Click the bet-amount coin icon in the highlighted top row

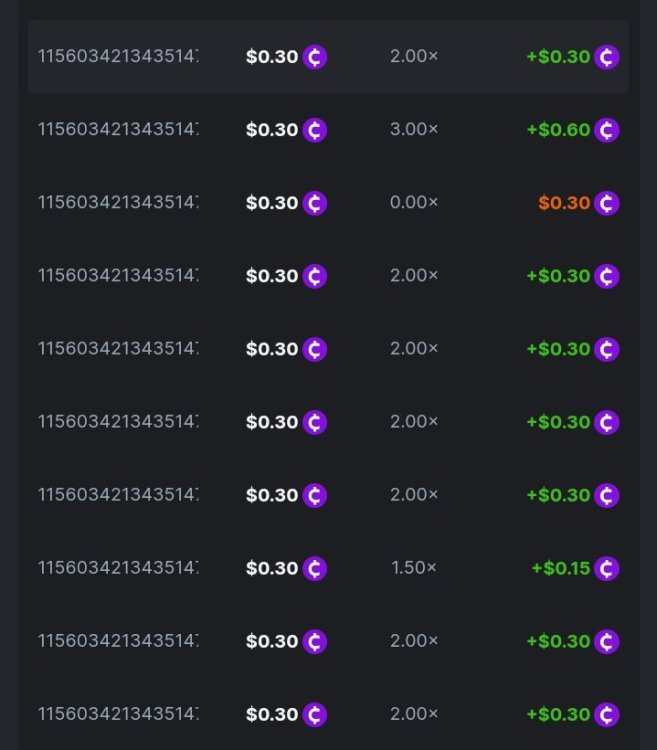tap(315, 57)
